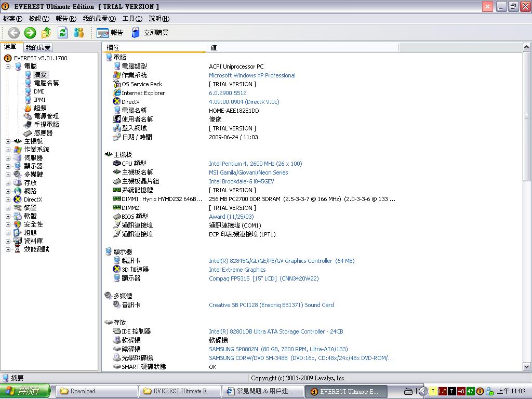This screenshot has width=532, height=399.
Task: Expand the 主機板 tree node
Action: (x=8, y=141)
